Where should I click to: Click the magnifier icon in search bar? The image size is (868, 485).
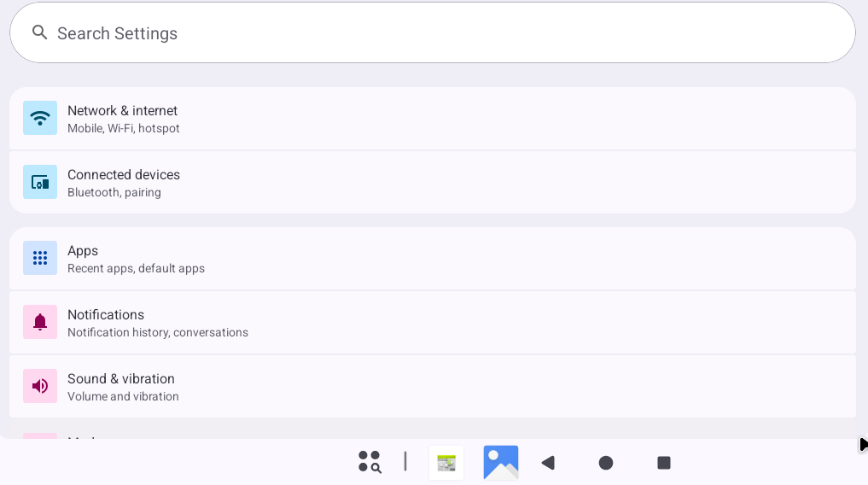point(39,32)
